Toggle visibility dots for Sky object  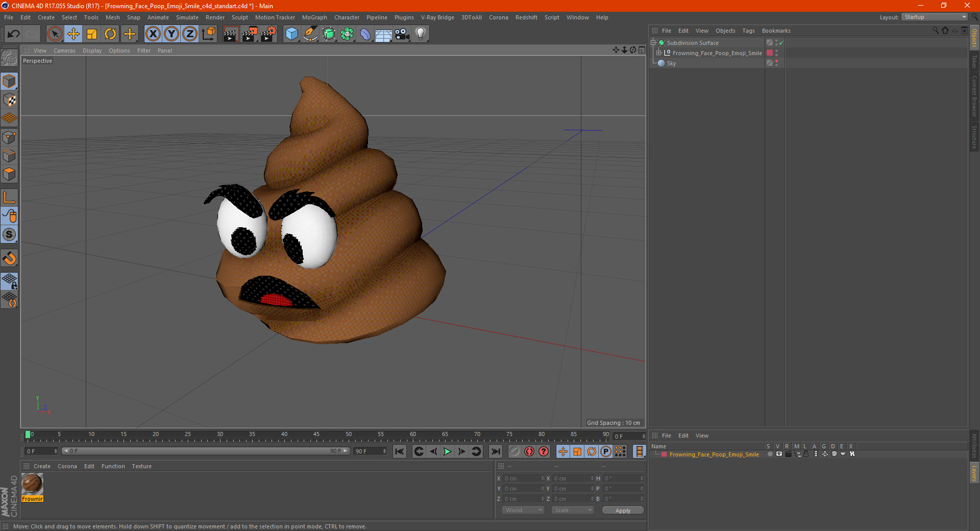(777, 63)
